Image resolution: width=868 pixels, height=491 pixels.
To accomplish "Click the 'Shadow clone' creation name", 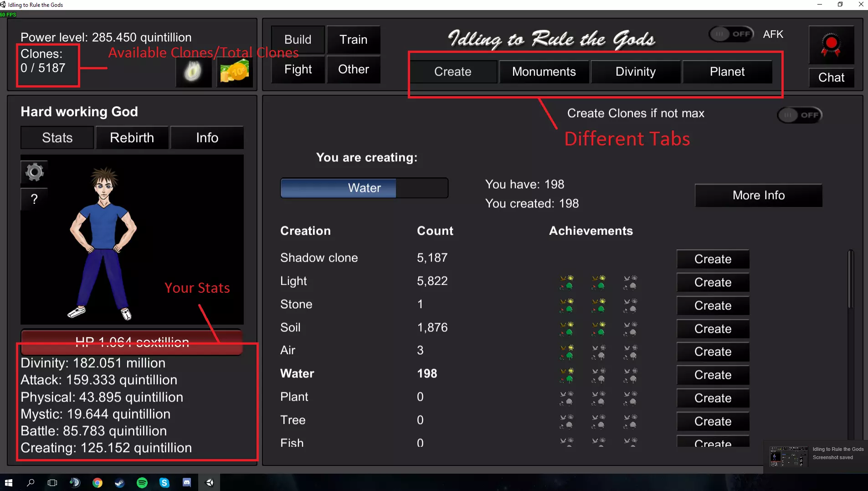I will (x=319, y=258).
